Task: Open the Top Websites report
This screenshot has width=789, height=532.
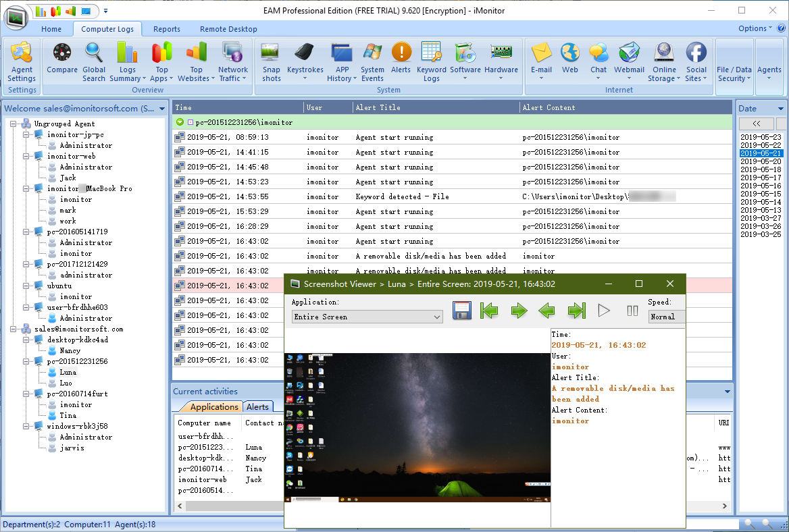Action: point(197,62)
